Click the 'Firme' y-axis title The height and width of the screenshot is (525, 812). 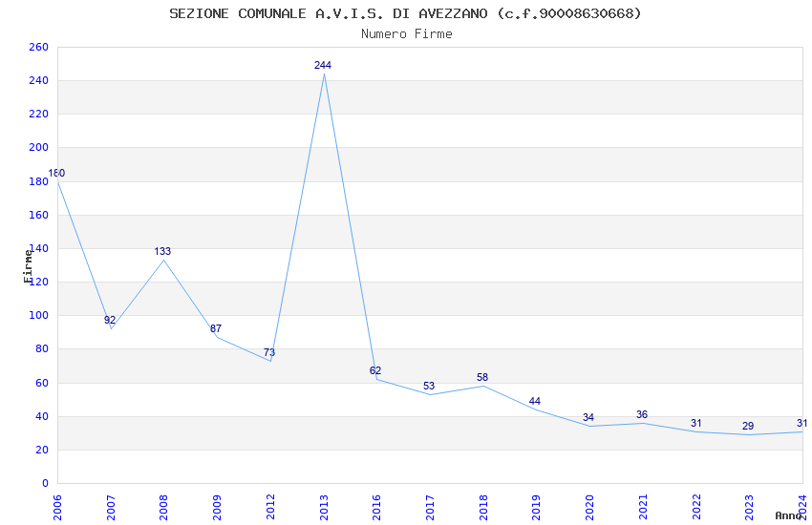[x=28, y=266]
